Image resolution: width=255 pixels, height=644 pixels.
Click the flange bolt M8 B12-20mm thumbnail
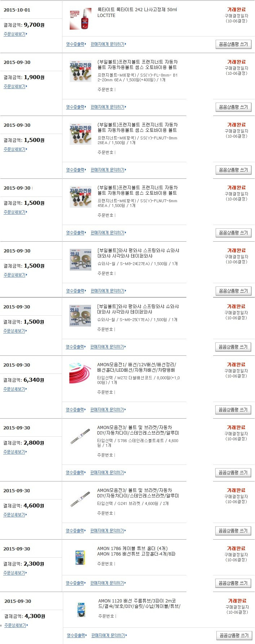click(80, 72)
